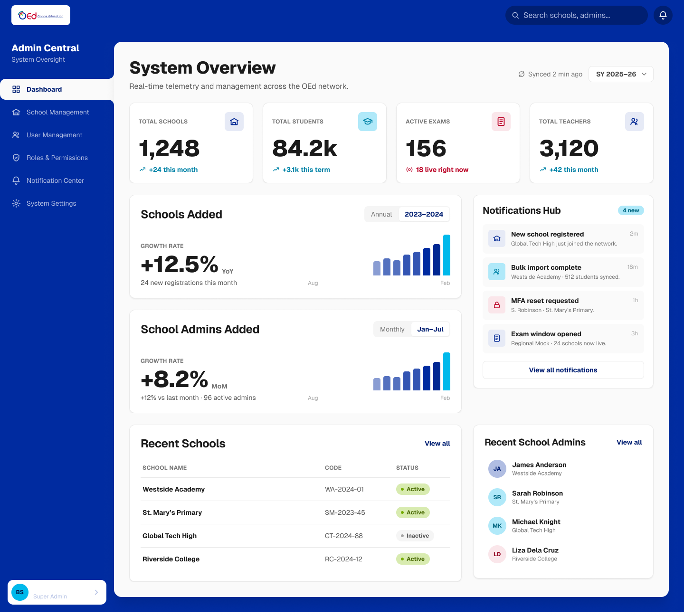The width and height of the screenshot is (684, 616).
Task: Expand the Super Admin profile chevron
Action: [x=96, y=592]
